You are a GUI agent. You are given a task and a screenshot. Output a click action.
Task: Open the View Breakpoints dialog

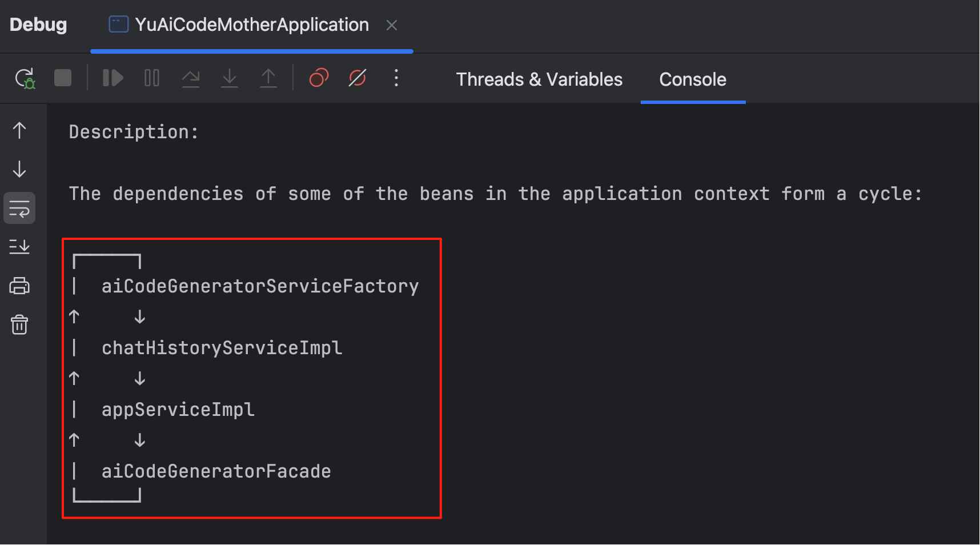tap(319, 78)
